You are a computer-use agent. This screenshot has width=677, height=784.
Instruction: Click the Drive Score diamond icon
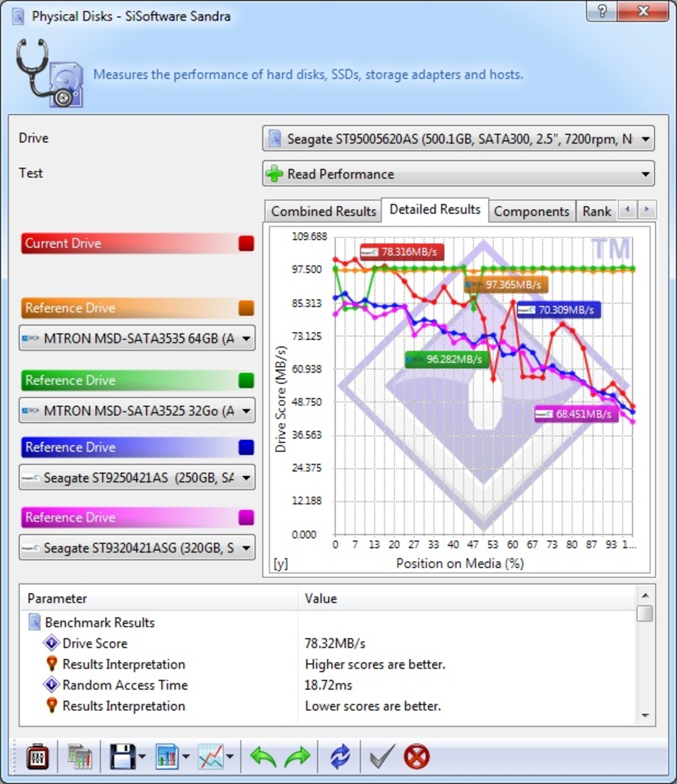click(52, 642)
